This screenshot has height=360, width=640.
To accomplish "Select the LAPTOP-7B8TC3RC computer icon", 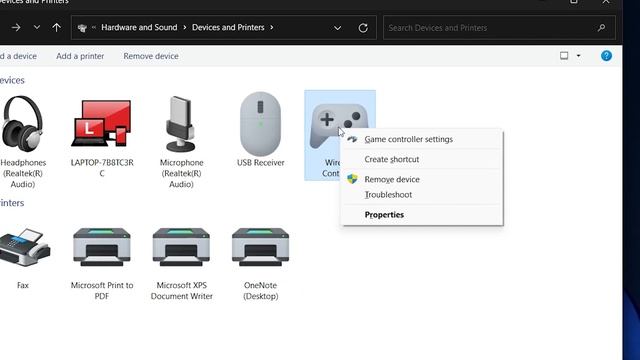I will [x=102, y=123].
